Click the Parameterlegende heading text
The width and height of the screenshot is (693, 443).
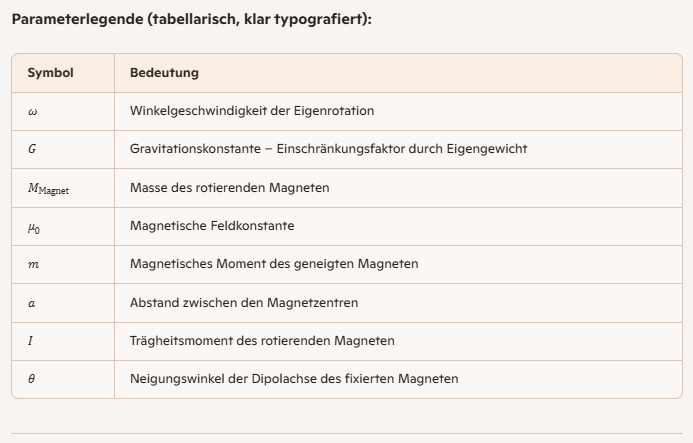191,19
